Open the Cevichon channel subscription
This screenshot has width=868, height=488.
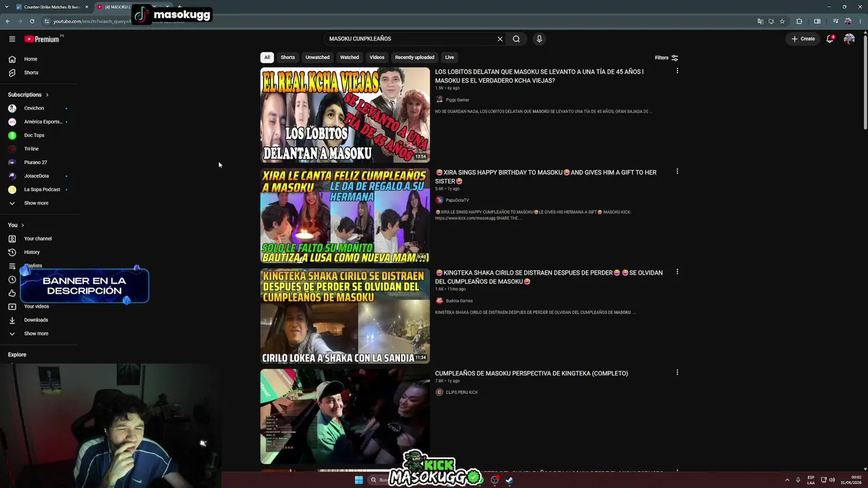pos(39,108)
